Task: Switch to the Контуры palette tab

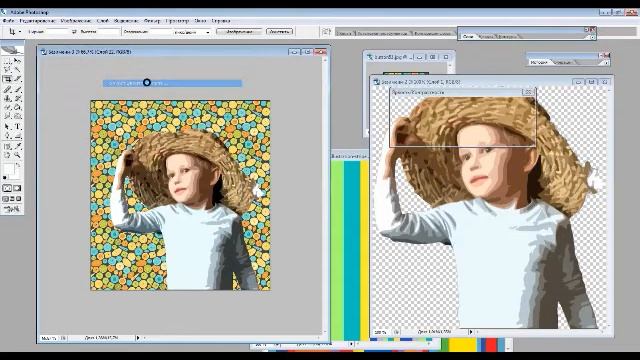Action: coord(507,37)
